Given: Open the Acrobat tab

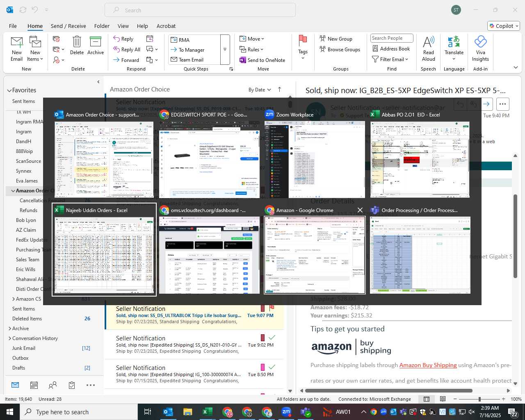Looking at the screenshot, I should (166, 26).
